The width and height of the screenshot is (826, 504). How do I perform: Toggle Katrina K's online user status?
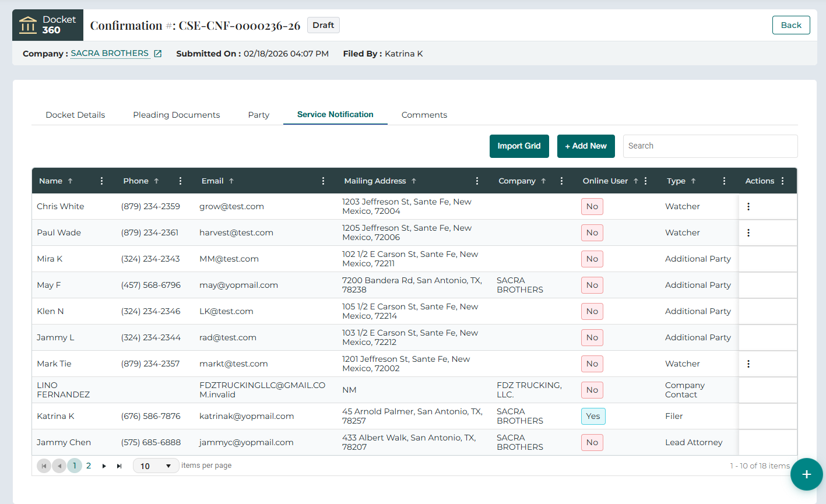tap(593, 416)
